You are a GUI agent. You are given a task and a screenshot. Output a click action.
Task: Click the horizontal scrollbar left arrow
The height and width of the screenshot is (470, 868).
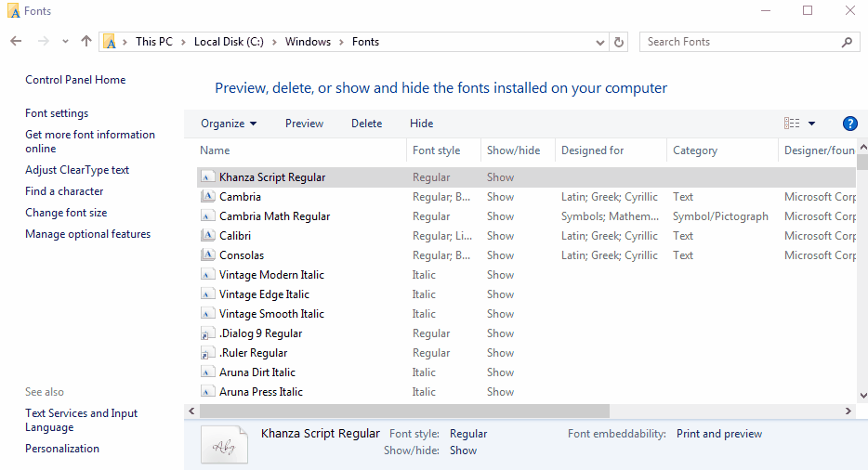191,411
